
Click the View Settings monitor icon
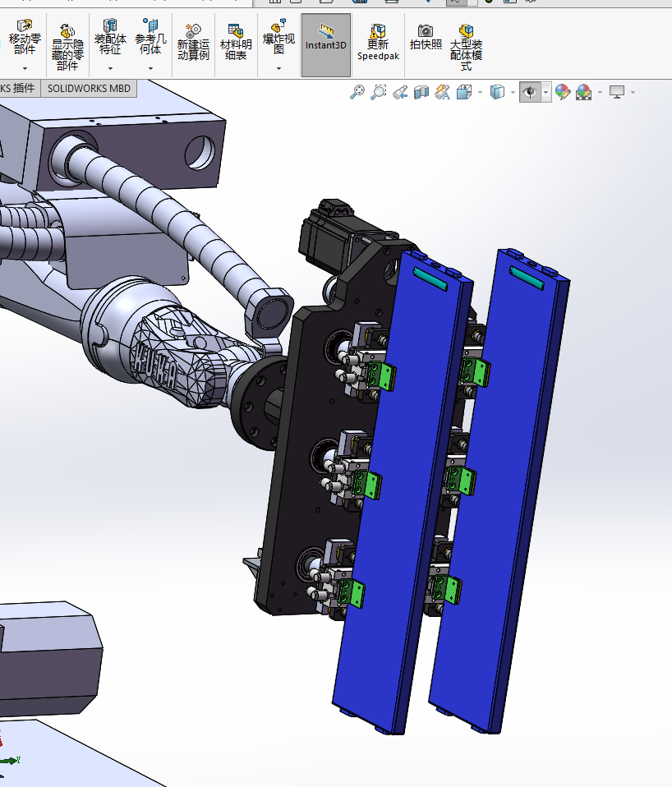[x=617, y=92]
